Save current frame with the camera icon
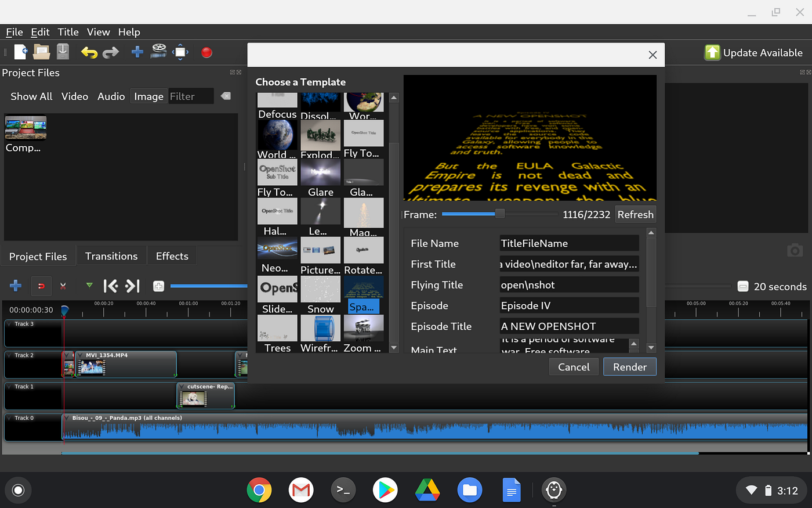 (x=795, y=250)
